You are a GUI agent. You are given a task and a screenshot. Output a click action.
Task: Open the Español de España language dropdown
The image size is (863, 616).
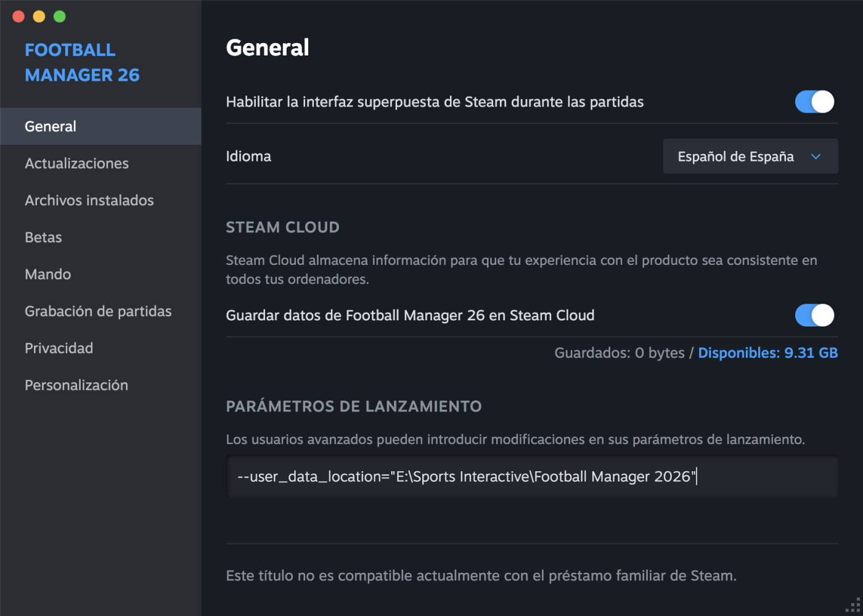pos(750,156)
